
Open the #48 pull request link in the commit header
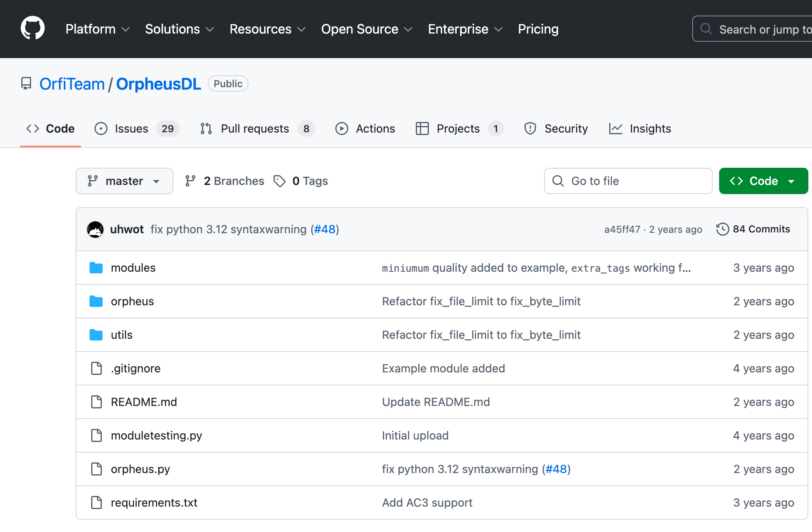pos(325,229)
